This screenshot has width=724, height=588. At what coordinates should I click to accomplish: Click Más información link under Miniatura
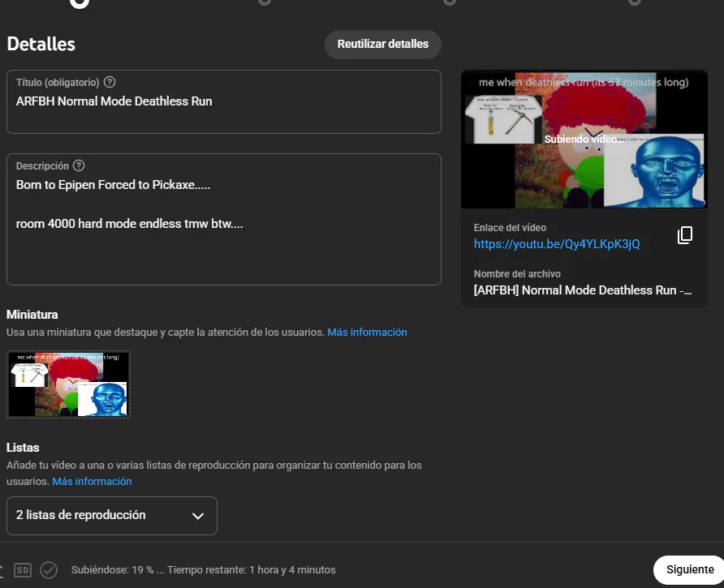367,333
